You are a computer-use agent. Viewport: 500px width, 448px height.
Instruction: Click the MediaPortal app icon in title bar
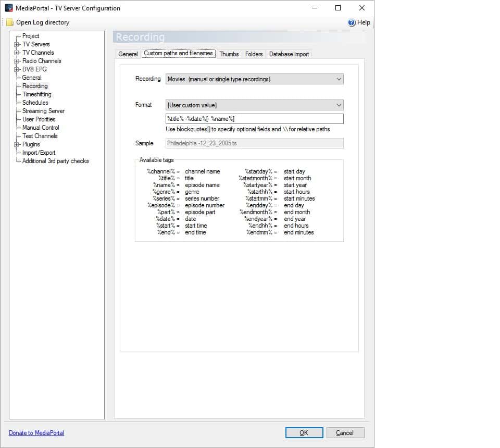(x=9, y=8)
